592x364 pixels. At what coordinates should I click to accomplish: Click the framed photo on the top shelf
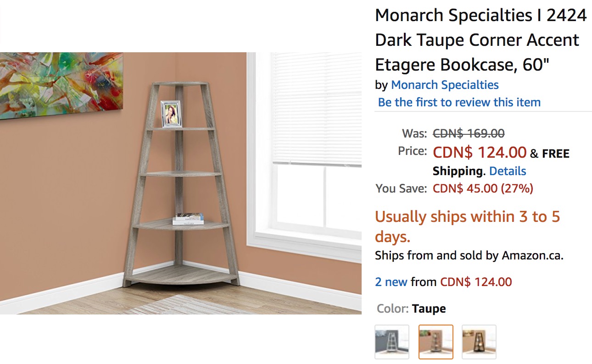[171, 114]
